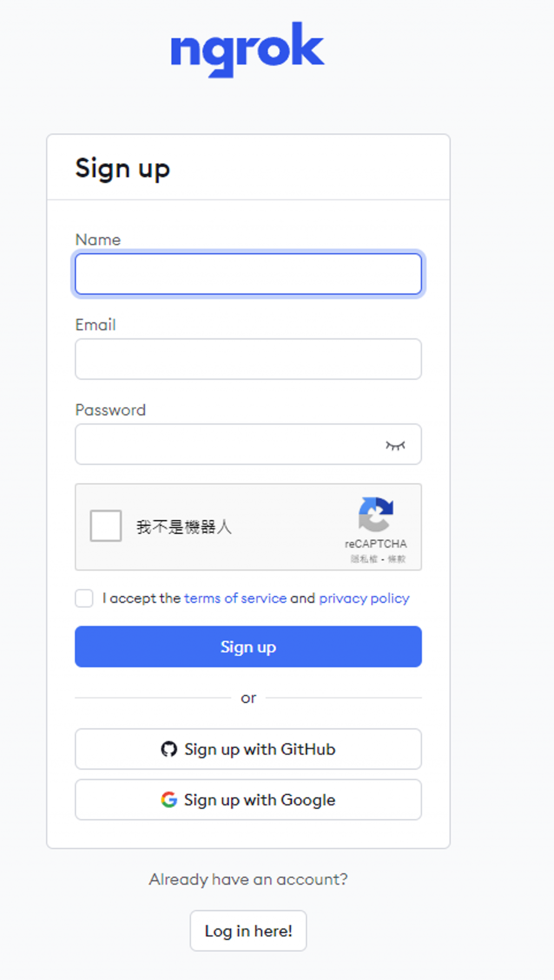554x980 pixels.
Task: Click the reCAPTCHA logo icon
Action: [x=375, y=514]
